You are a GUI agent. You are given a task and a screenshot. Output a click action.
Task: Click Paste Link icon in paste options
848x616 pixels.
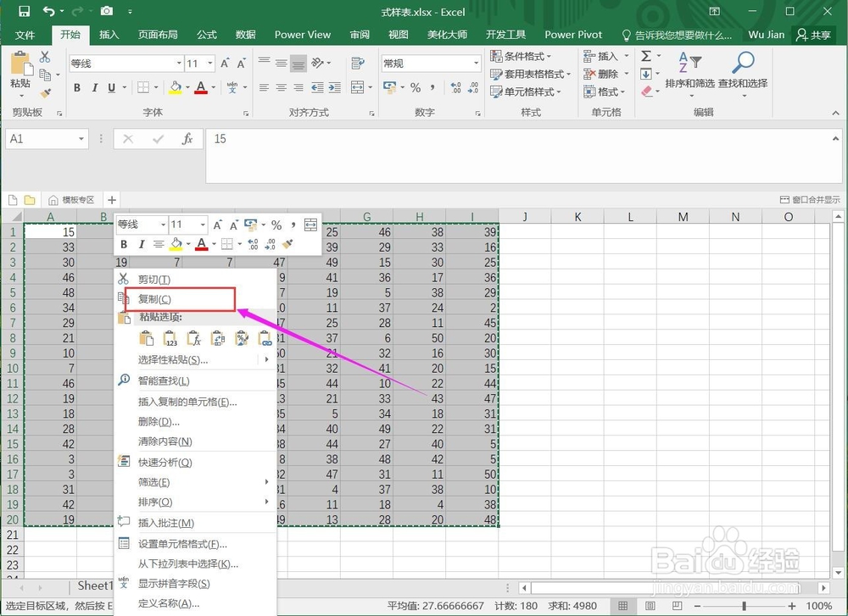[265, 338]
